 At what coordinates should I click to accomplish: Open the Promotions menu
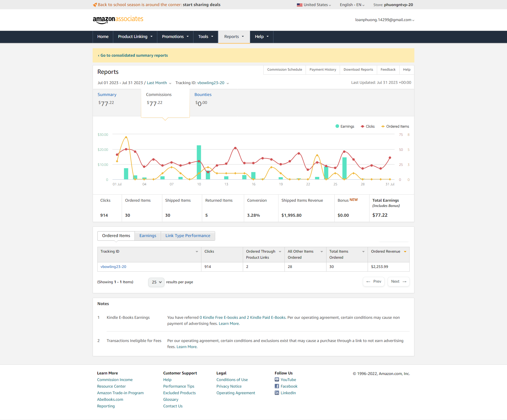175,37
